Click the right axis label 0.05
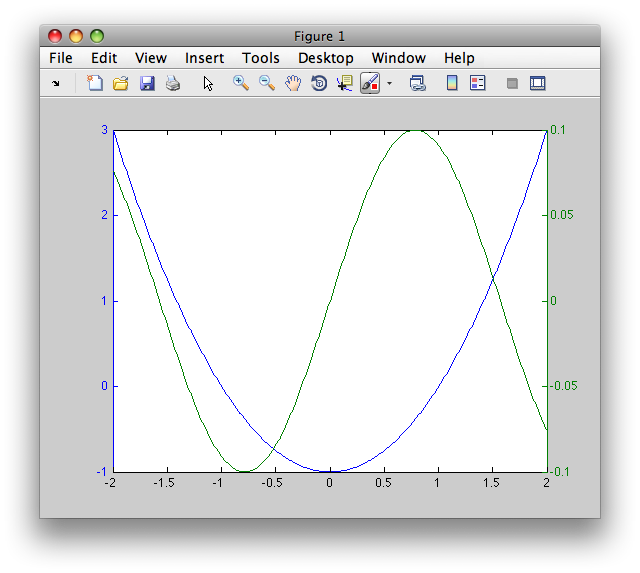Image resolution: width=640 pixels, height=573 pixels. (x=562, y=215)
